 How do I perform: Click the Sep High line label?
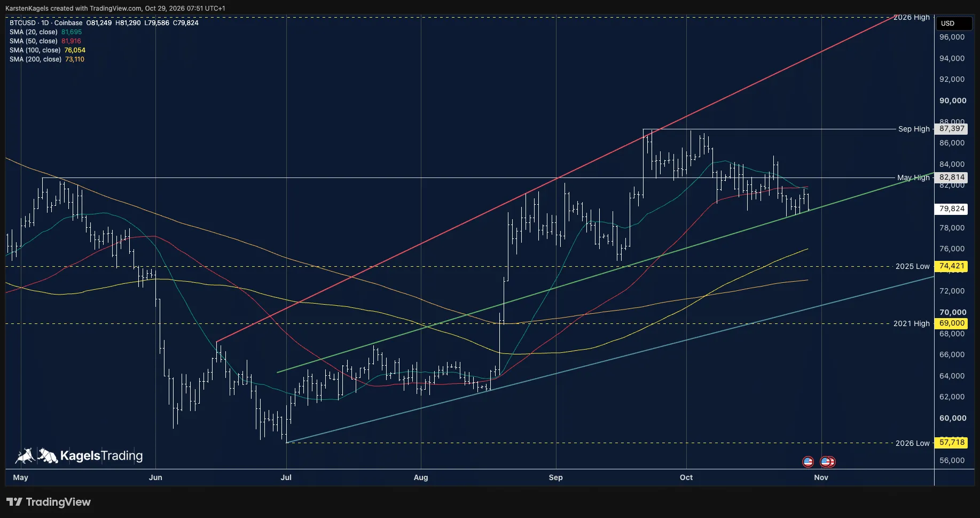point(914,129)
